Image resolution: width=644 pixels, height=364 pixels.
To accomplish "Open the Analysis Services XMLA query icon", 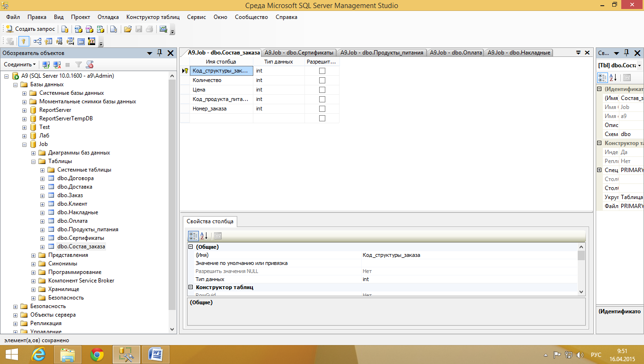I will [x=101, y=29].
